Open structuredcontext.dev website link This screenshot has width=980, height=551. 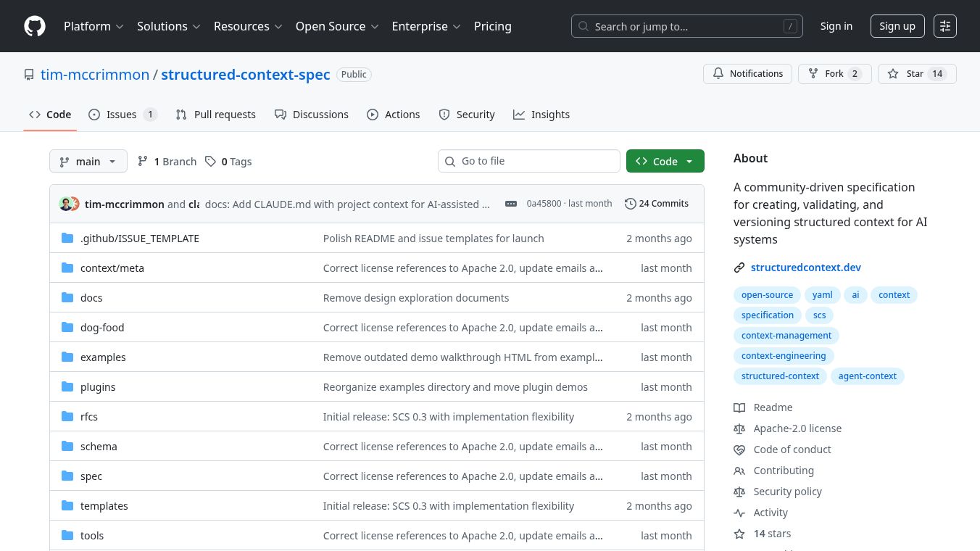(x=805, y=268)
